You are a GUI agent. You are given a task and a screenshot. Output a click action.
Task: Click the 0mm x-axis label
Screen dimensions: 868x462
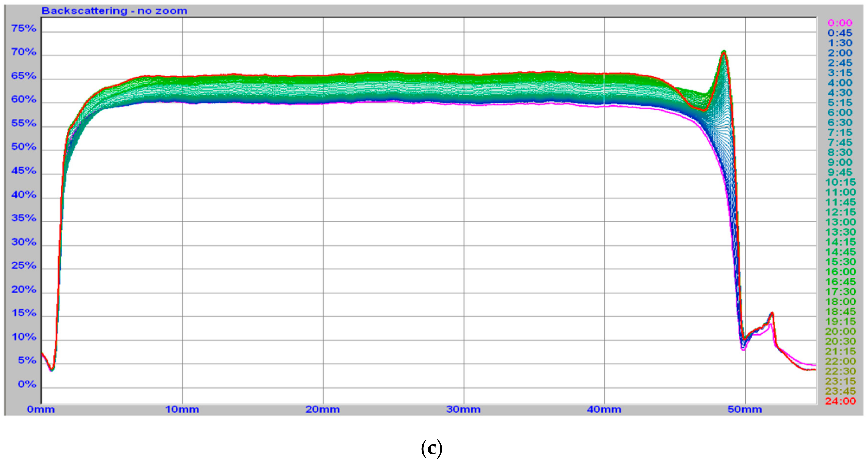(x=41, y=410)
